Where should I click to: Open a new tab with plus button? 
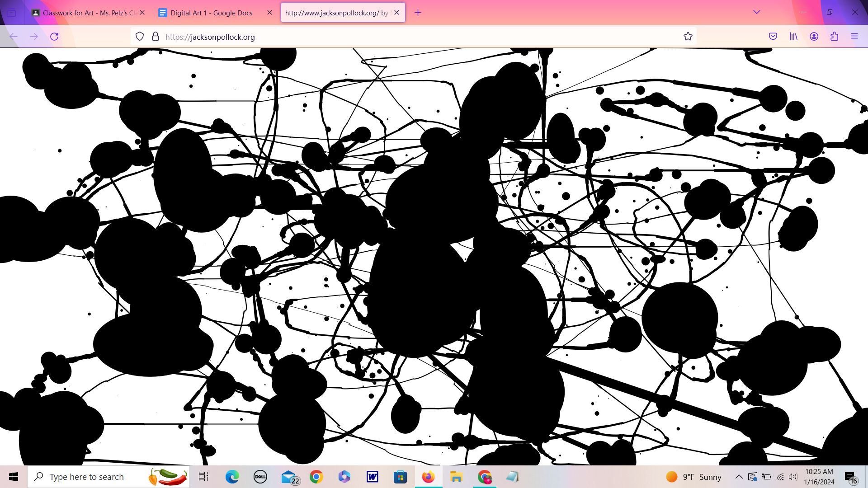[418, 13]
